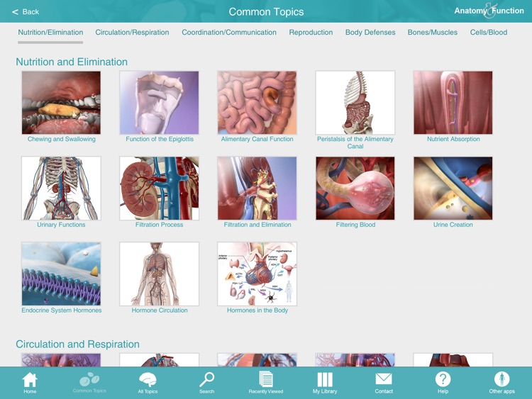Switch to the Bones/Muscles tab
Viewport: 532px width, 399px height.
[432, 33]
